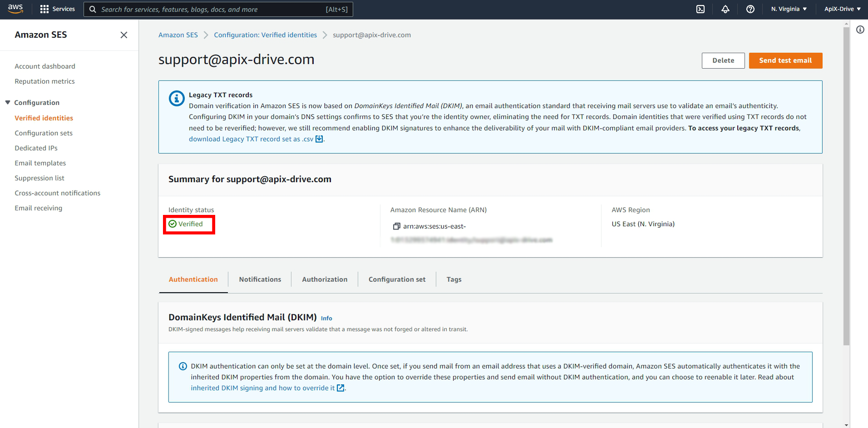Click the Send test email button

pos(785,60)
